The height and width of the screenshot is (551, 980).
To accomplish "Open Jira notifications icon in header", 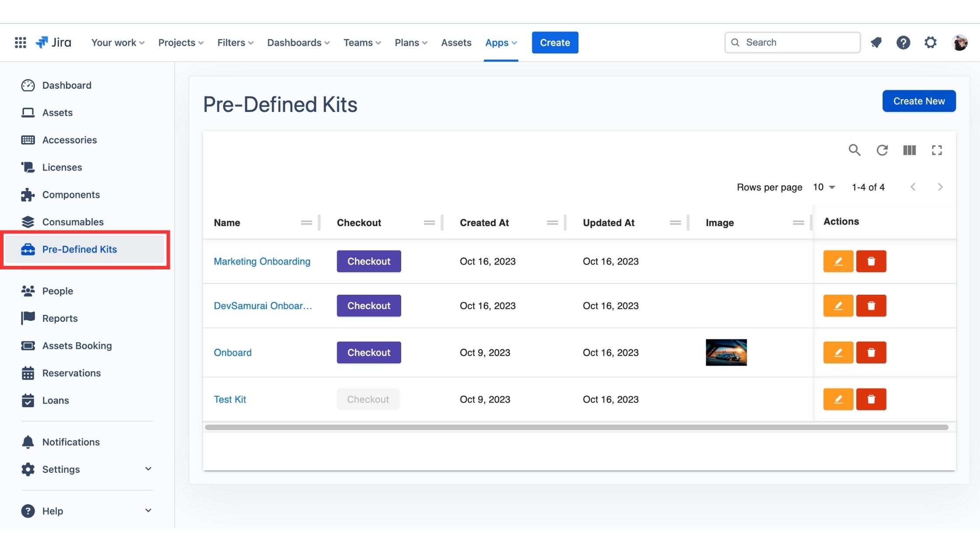I will [876, 42].
